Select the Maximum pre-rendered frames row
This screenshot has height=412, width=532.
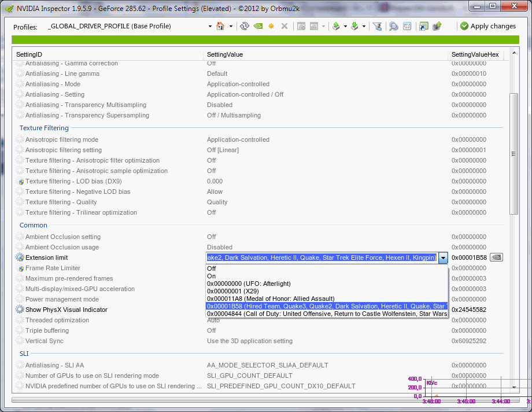click(259, 278)
